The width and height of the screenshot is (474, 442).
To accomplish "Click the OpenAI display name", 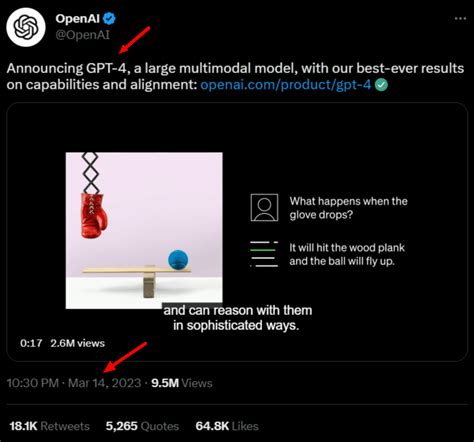I will 78,18.
